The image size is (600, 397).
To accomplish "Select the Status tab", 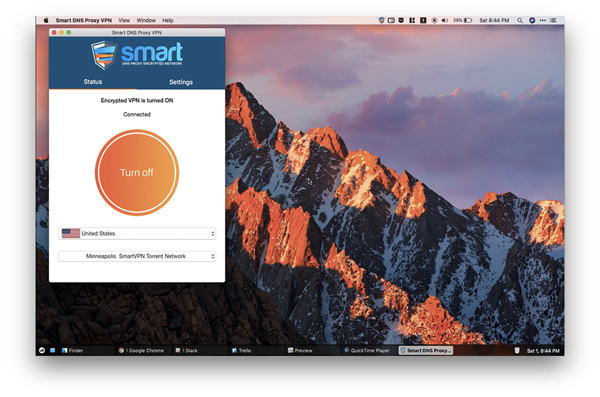I will 93,82.
